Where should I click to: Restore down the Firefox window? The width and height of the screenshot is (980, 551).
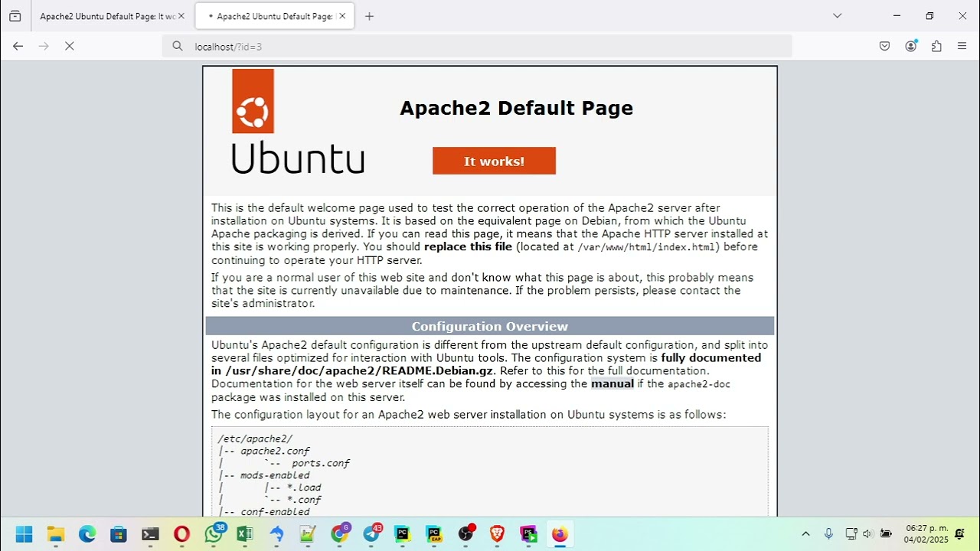929,16
